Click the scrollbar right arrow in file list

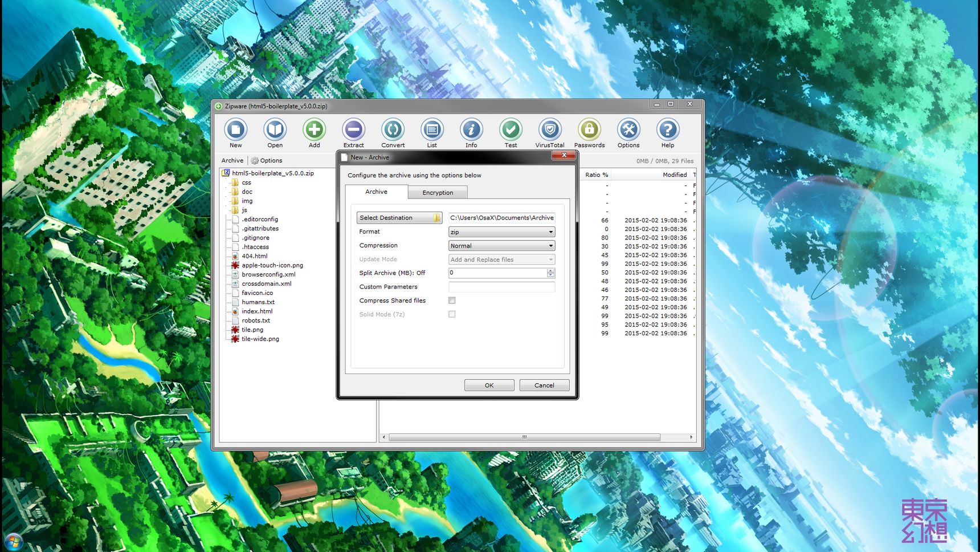691,437
